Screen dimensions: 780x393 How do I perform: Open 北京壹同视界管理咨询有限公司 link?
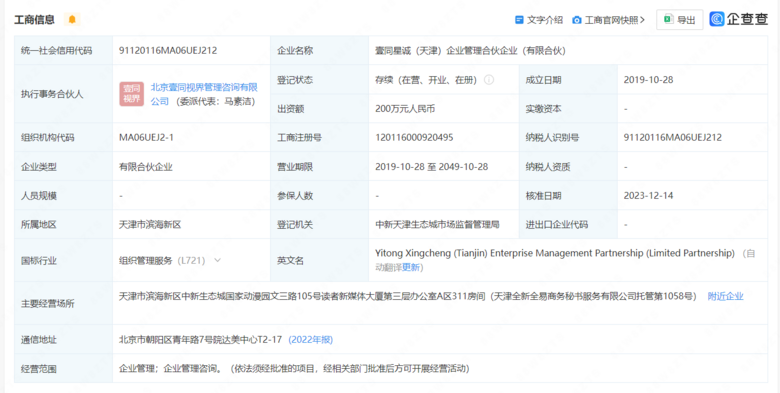click(204, 94)
